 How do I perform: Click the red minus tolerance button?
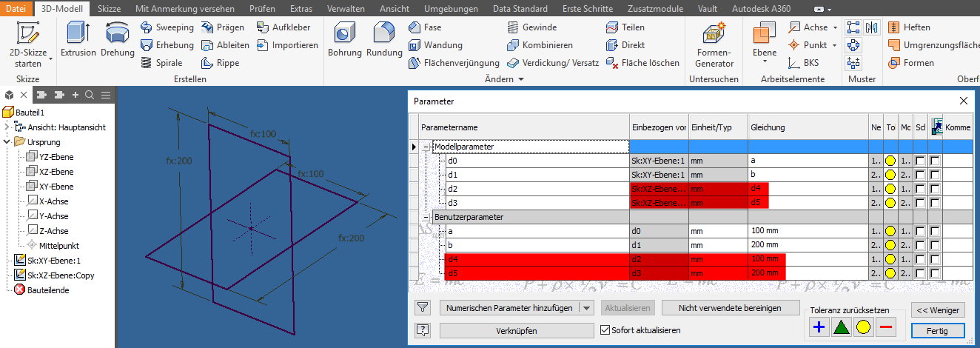click(885, 327)
